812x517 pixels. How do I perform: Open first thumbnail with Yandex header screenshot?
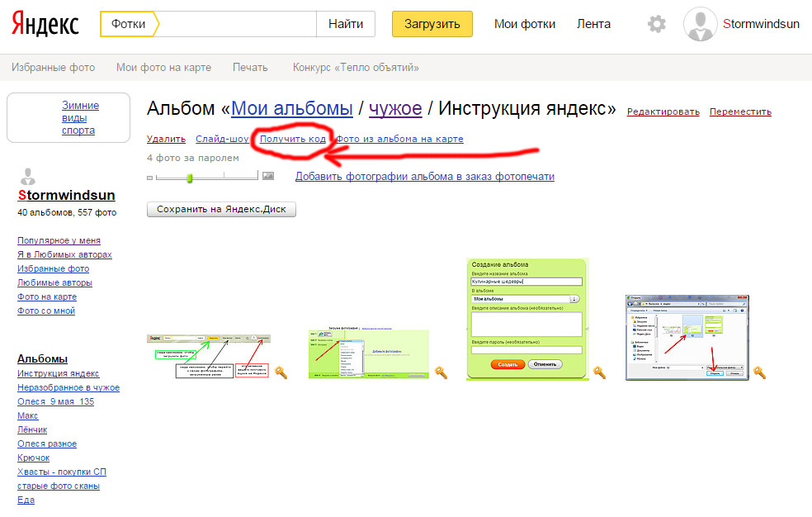coord(209,357)
